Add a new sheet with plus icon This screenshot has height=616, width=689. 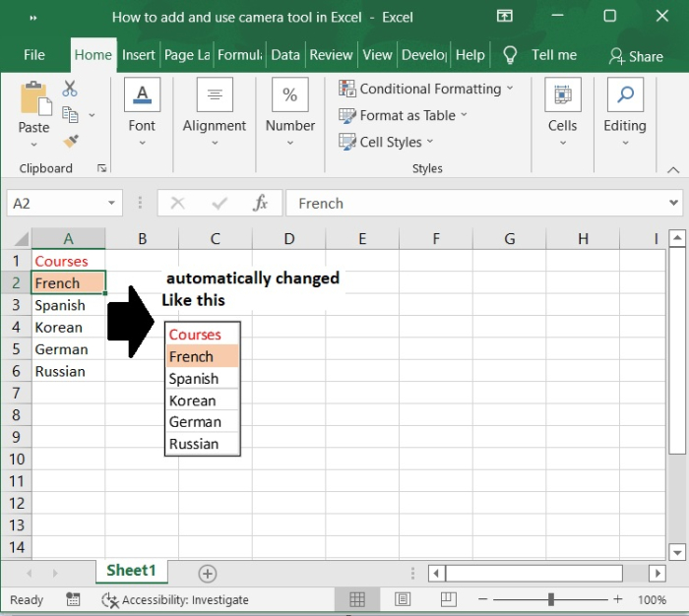[x=207, y=573]
